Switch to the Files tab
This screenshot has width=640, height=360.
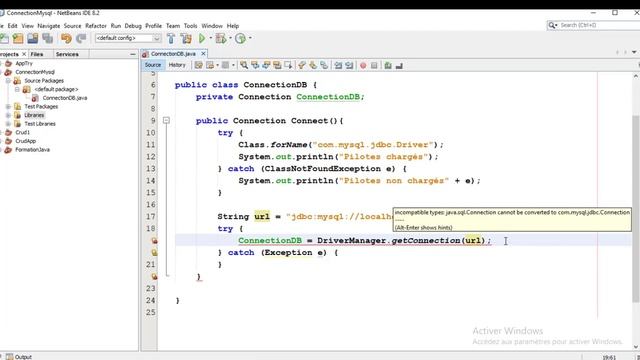pos(37,54)
